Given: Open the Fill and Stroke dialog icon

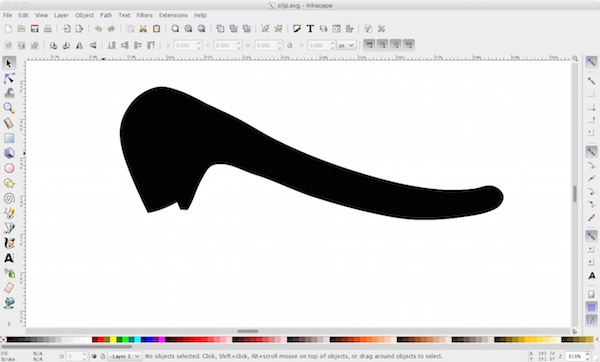Looking at the screenshot, I should [297, 29].
